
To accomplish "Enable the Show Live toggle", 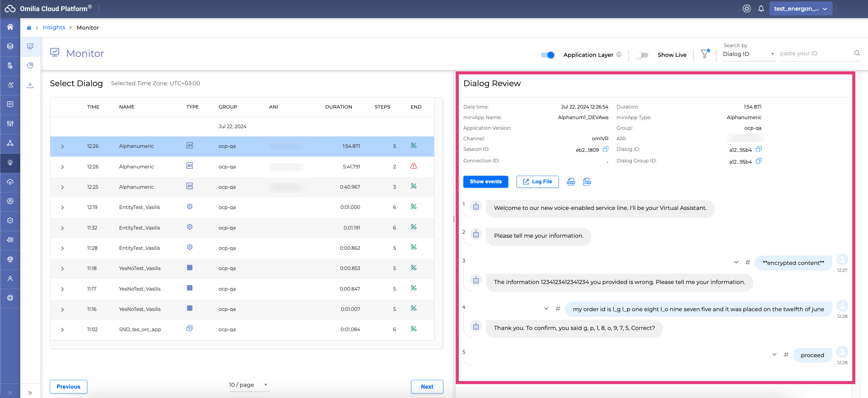I will [x=642, y=55].
